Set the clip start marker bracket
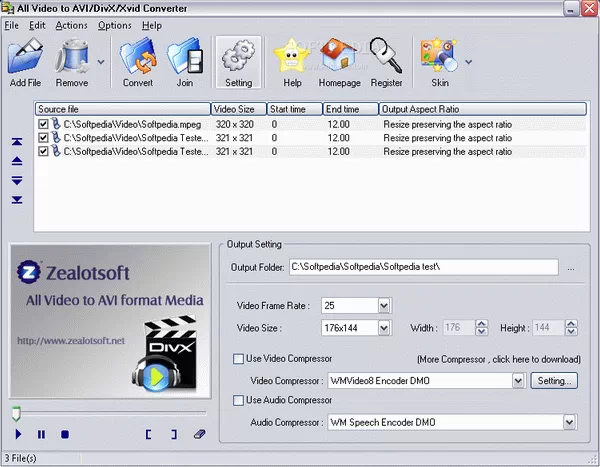 pyautogui.click(x=148, y=434)
